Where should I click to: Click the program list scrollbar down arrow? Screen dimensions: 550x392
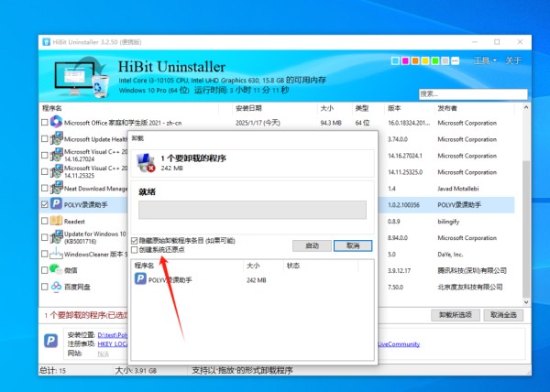(x=525, y=301)
